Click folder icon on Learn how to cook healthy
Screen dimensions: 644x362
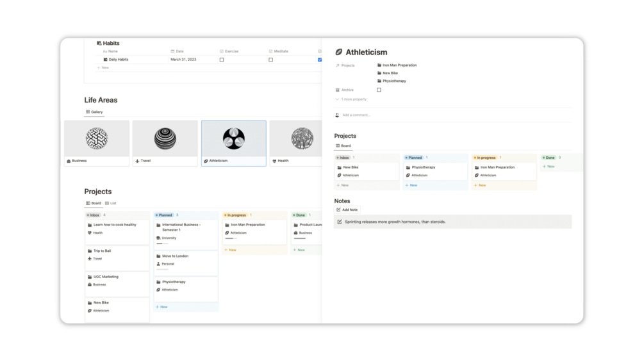tap(90, 225)
